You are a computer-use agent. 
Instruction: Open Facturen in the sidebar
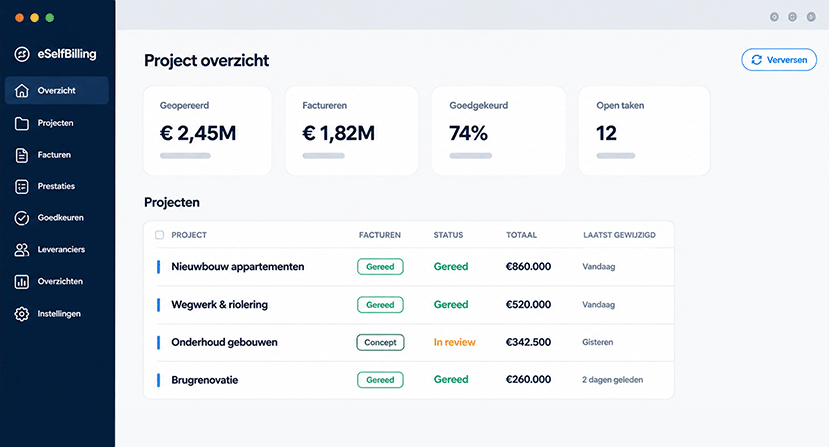pyautogui.click(x=57, y=155)
